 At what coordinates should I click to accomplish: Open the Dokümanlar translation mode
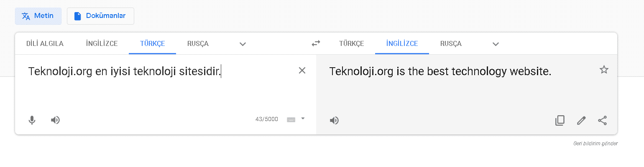100,16
